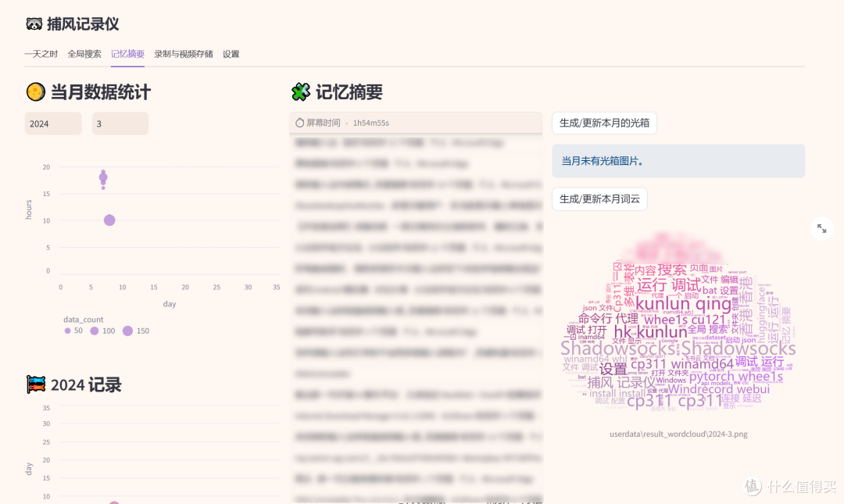Go to the 设置 tab

coord(231,54)
